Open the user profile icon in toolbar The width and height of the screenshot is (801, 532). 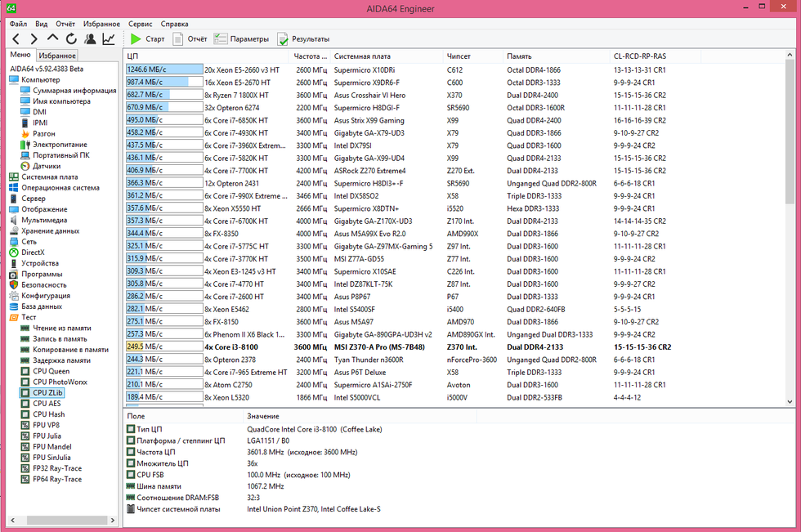coord(90,39)
